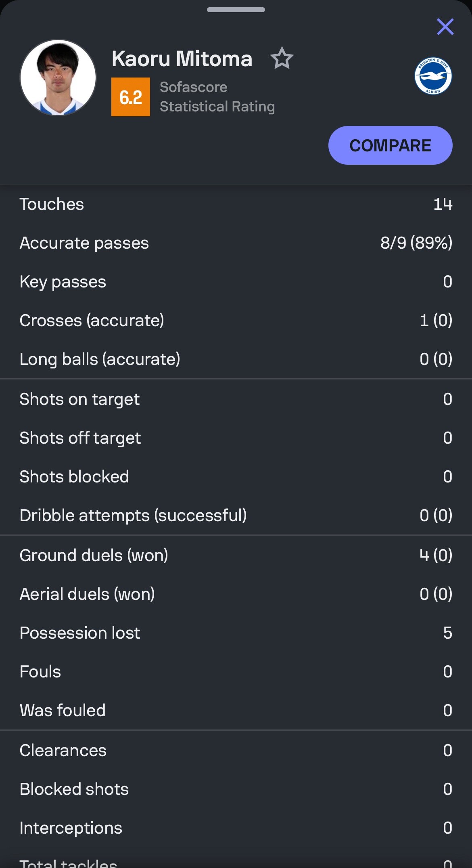Select the Touches stat row
Image resolution: width=472 pixels, height=868 pixels.
(x=236, y=204)
